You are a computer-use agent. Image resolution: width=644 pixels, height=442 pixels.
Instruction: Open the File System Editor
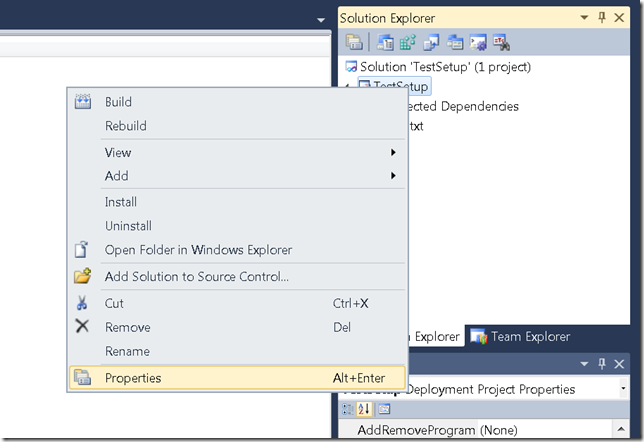point(385,42)
